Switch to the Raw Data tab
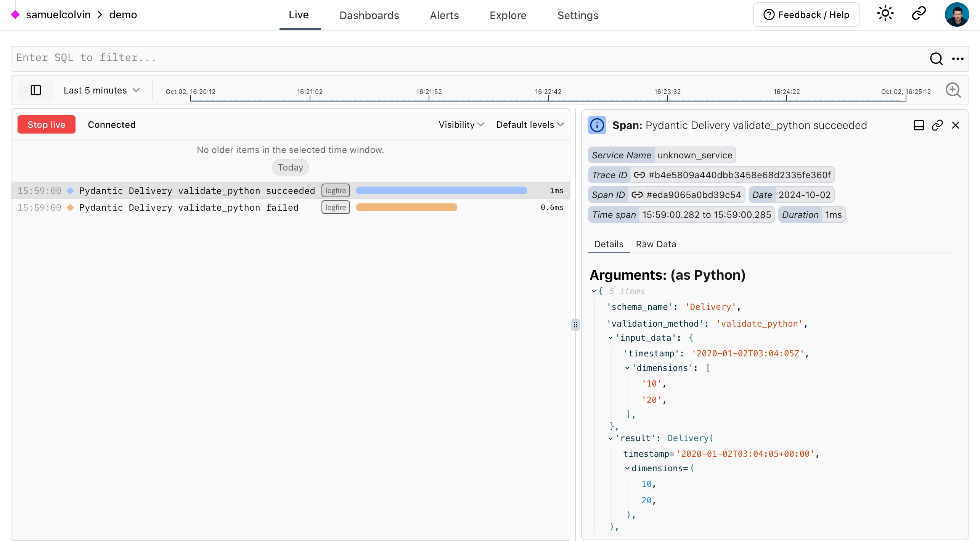Viewport: 980px width, 551px height. pyautogui.click(x=656, y=244)
